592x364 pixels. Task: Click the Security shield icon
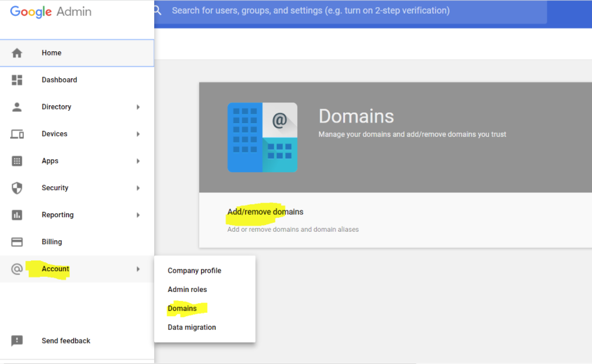click(x=17, y=188)
